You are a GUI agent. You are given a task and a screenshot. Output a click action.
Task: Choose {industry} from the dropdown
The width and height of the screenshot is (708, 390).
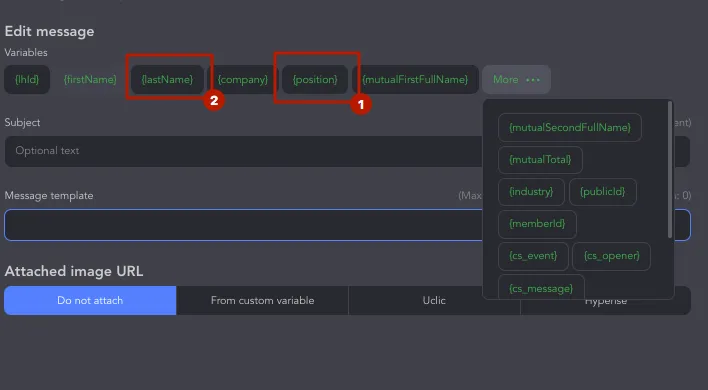point(531,192)
